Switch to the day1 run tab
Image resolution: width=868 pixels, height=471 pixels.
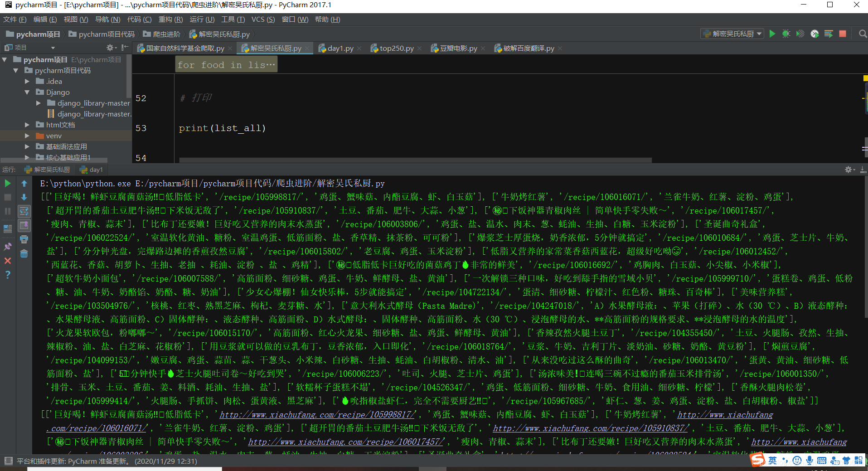coord(92,170)
